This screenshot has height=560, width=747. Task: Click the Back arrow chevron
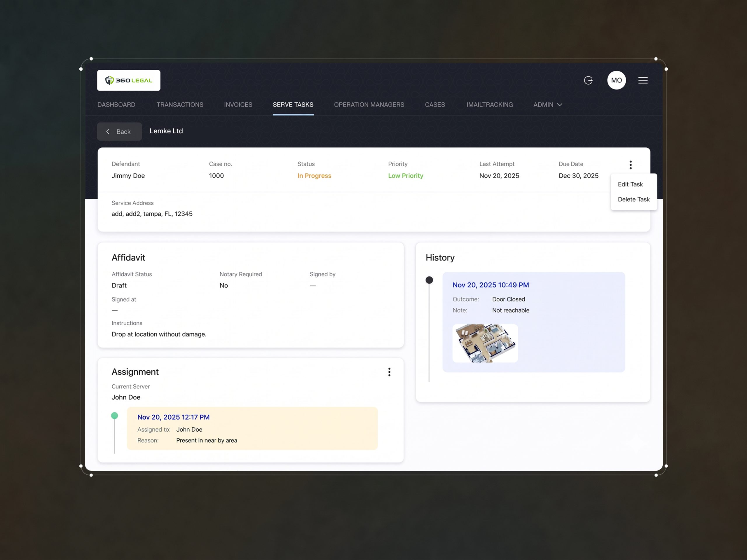click(108, 132)
